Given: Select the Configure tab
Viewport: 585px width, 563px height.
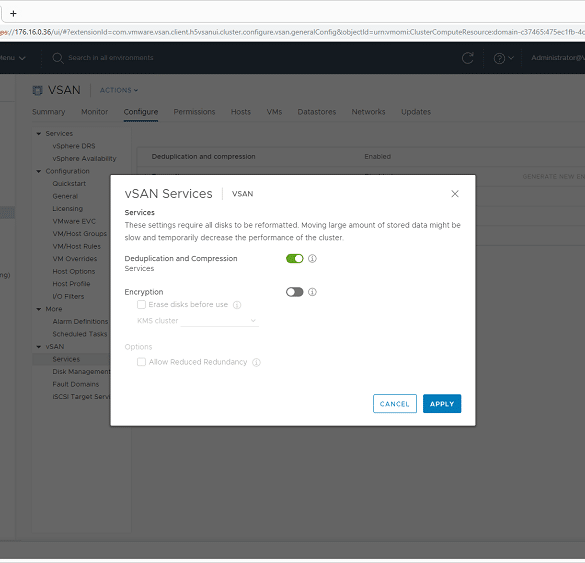Looking at the screenshot, I should (141, 112).
